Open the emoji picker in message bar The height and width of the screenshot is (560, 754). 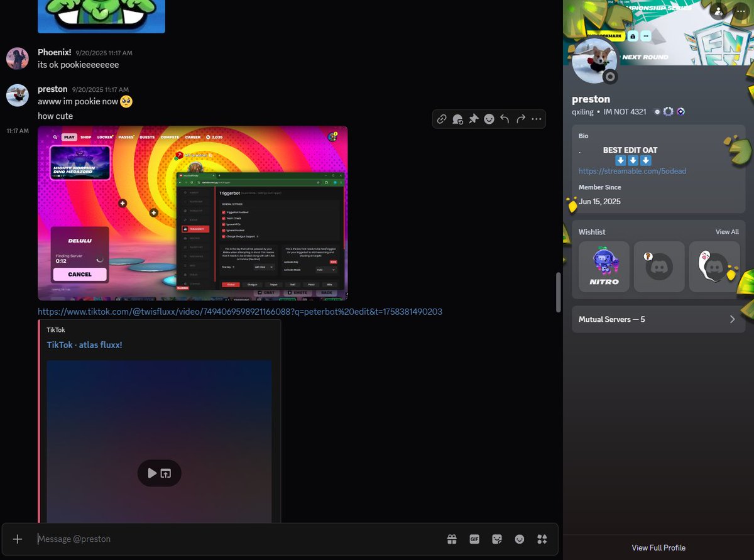pos(520,539)
